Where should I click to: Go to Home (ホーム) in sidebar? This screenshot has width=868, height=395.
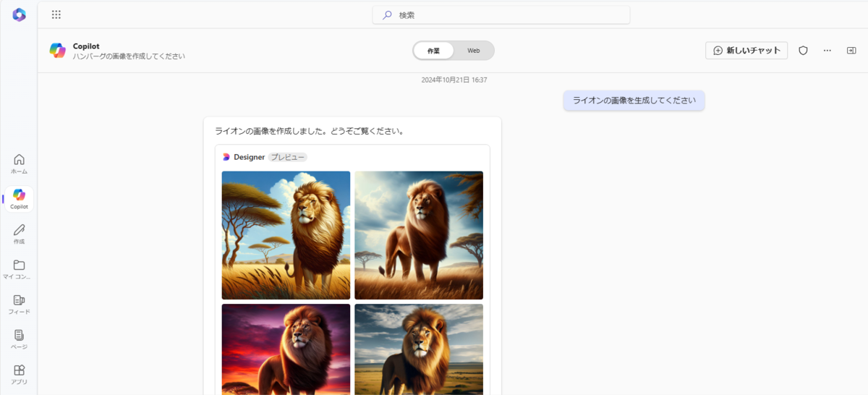coord(20,164)
